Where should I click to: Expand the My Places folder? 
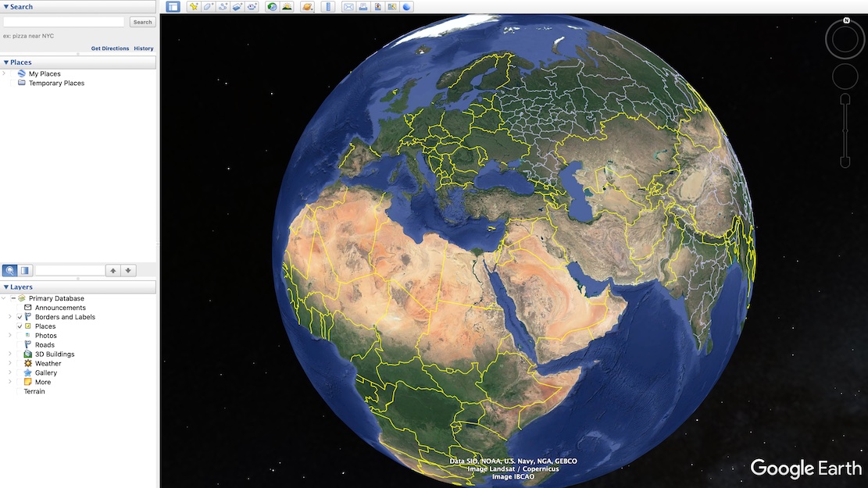click(5, 74)
